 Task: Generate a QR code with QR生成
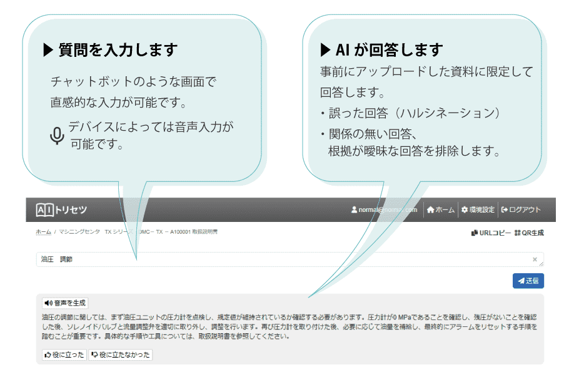pyautogui.click(x=529, y=233)
